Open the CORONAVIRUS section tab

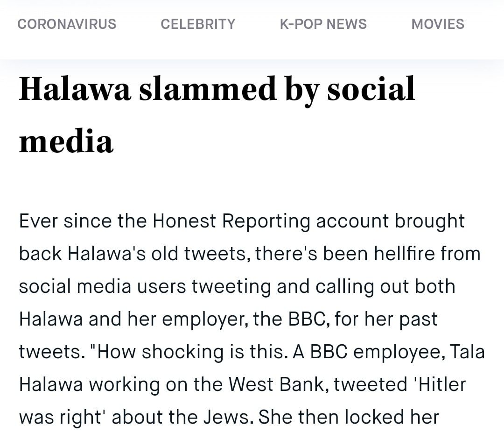click(x=67, y=24)
